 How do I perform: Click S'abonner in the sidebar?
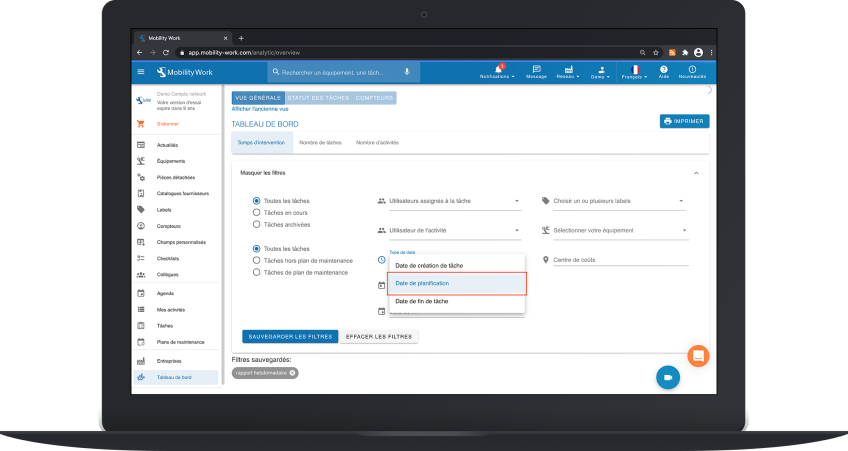click(168, 124)
